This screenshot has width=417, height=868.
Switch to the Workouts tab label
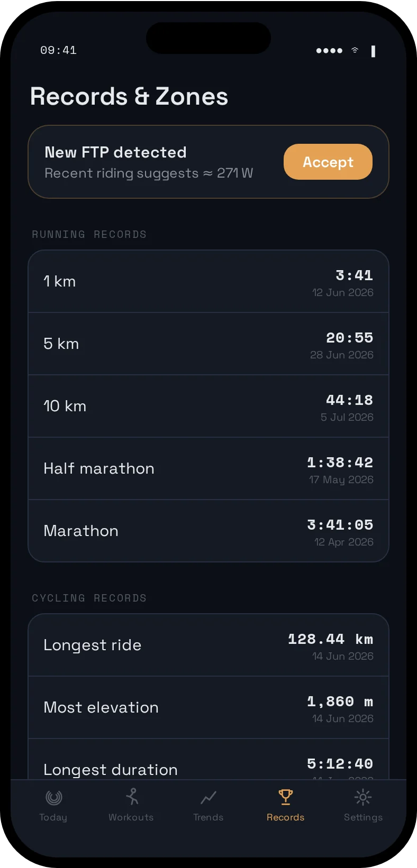click(131, 817)
